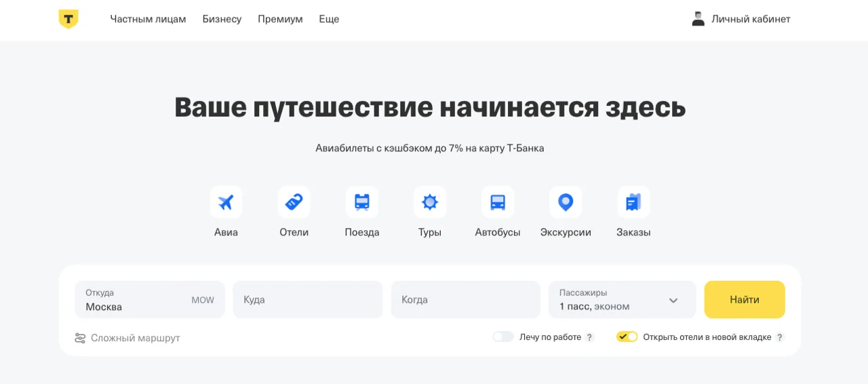The width and height of the screenshot is (868, 384).
Task: Click the Экскурсии label
Action: 566,232
